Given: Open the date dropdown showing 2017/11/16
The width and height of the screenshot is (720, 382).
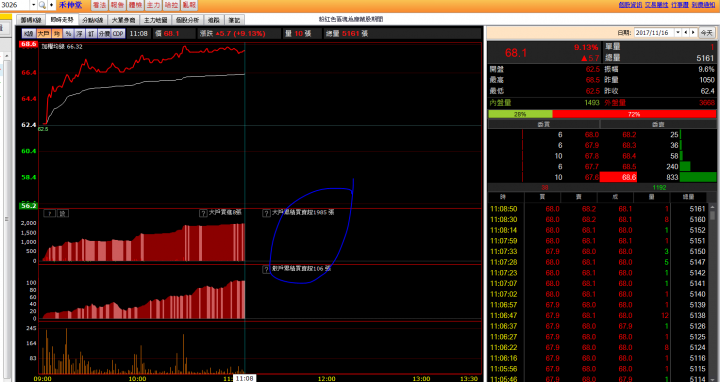Looking at the screenshot, I should (x=678, y=33).
